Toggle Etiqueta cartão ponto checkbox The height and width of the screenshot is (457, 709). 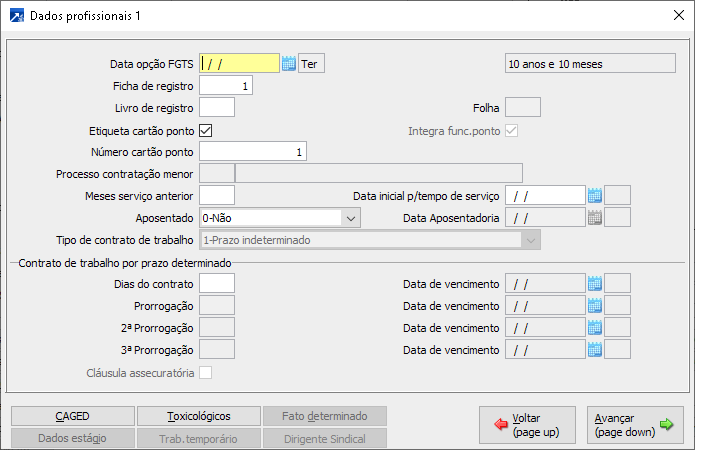(x=206, y=130)
